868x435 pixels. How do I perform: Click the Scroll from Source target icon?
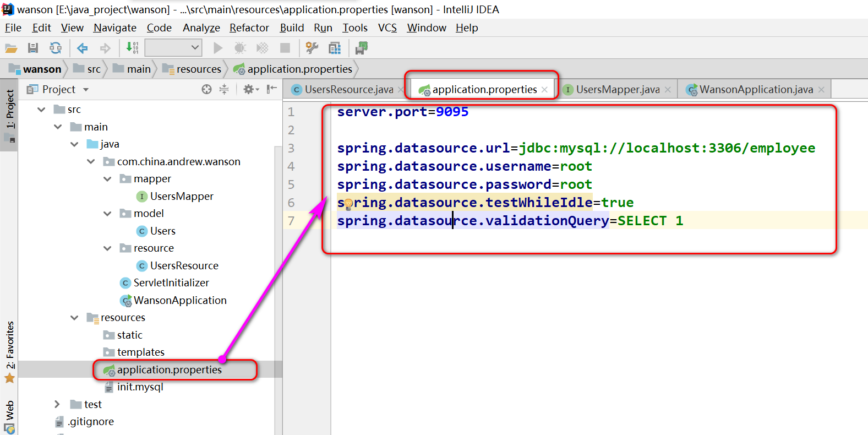tap(206, 89)
